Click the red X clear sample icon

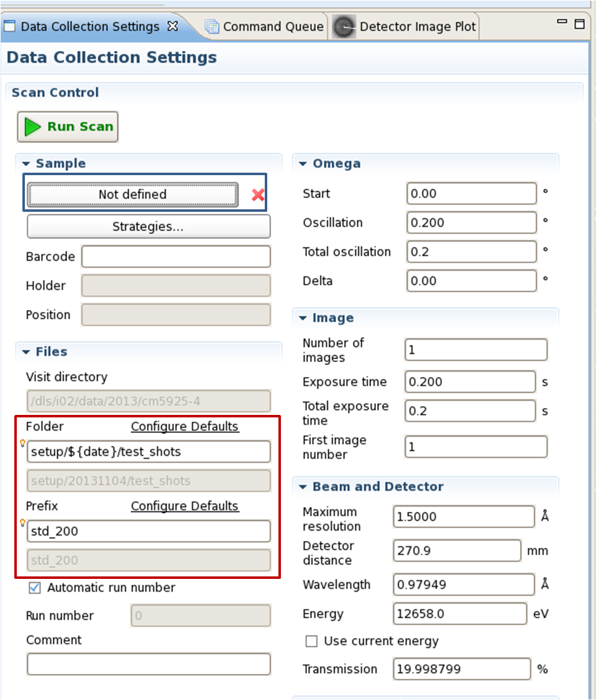click(x=258, y=195)
